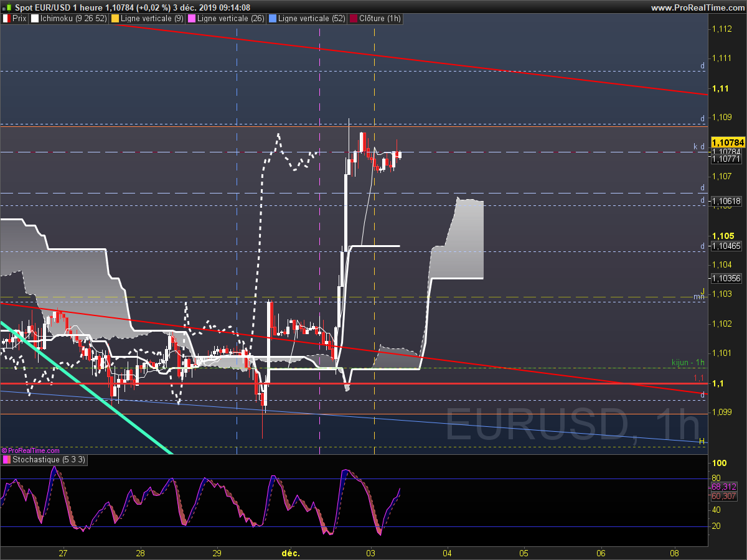Viewport: 747px width, 560px height.
Task: Click the blue swatch of Ligne verticale (52)
Action: click(273, 19)
